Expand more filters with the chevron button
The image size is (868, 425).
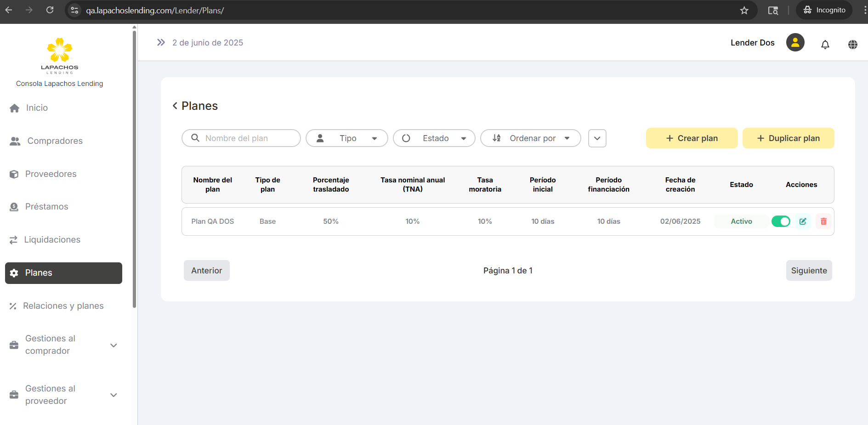pos(597,138)
